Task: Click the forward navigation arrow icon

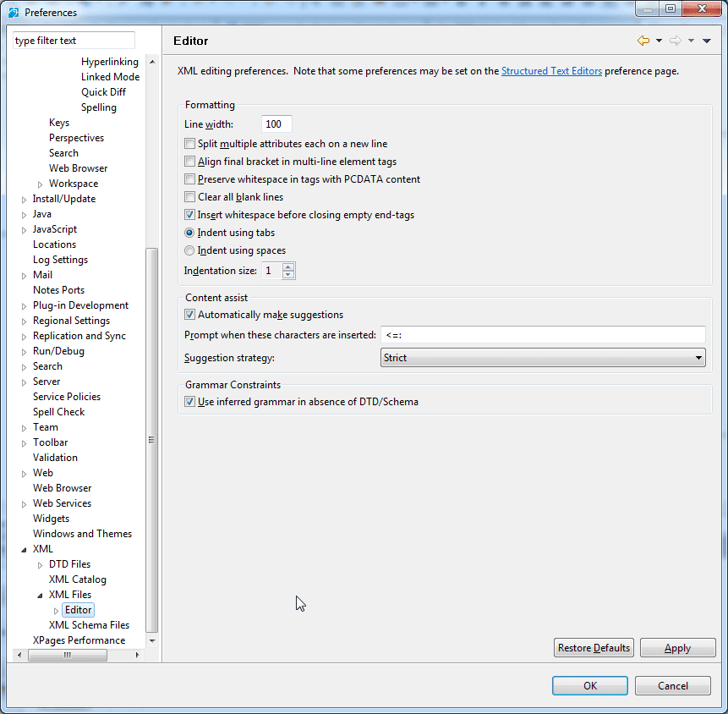Action: point(675,41)
